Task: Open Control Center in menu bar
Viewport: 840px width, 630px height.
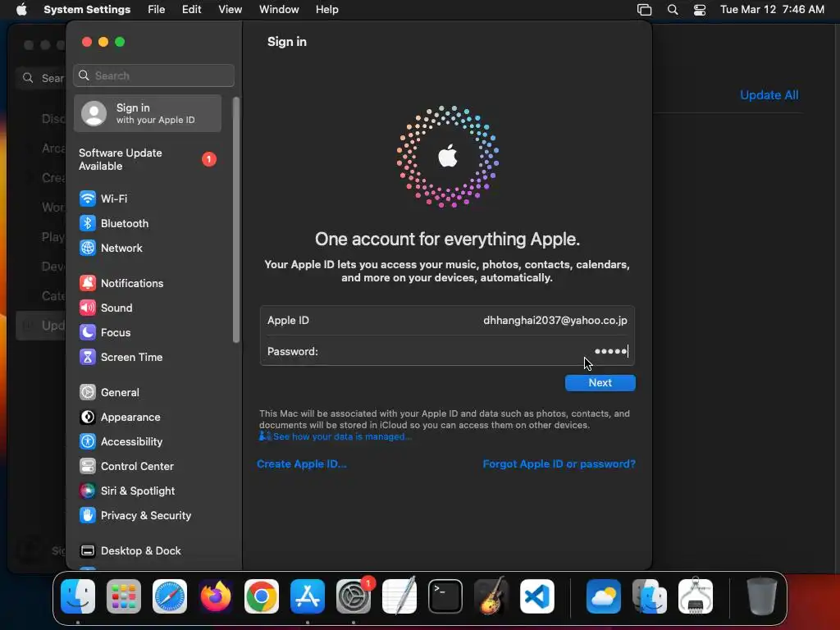Action: click(700, 10)
